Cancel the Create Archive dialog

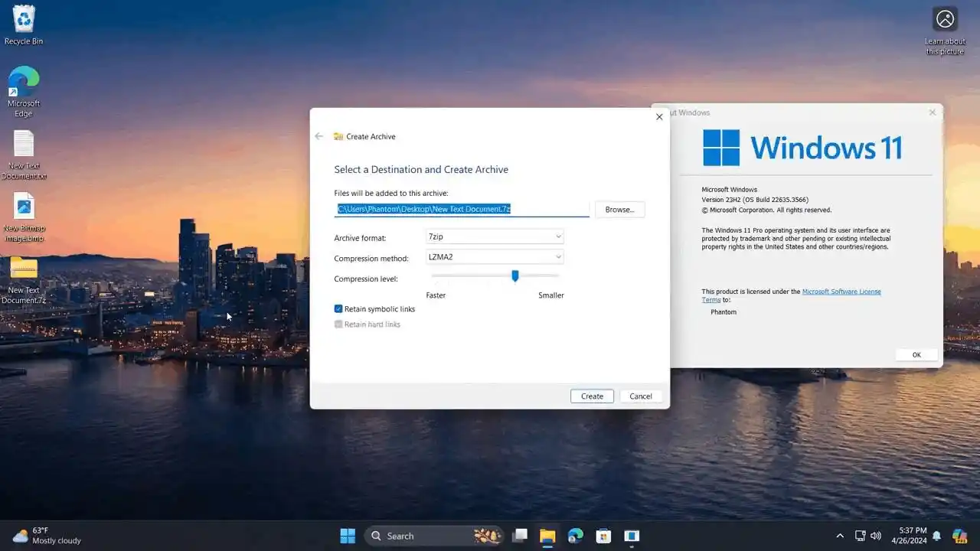(641, 396)
